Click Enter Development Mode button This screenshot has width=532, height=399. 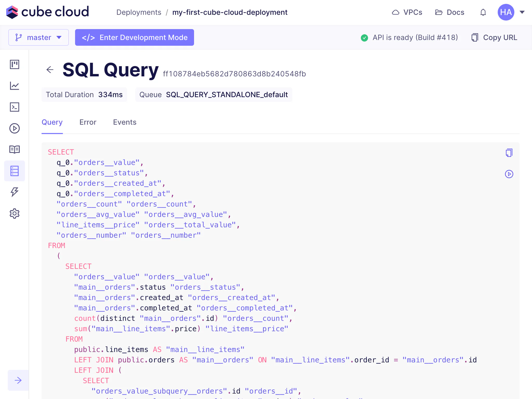[135, 37]
